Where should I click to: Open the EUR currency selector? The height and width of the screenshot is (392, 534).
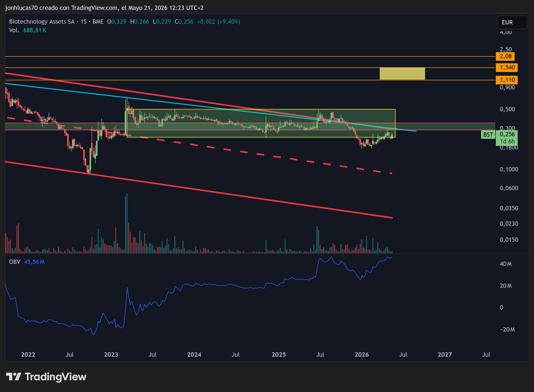pos(512,22)
